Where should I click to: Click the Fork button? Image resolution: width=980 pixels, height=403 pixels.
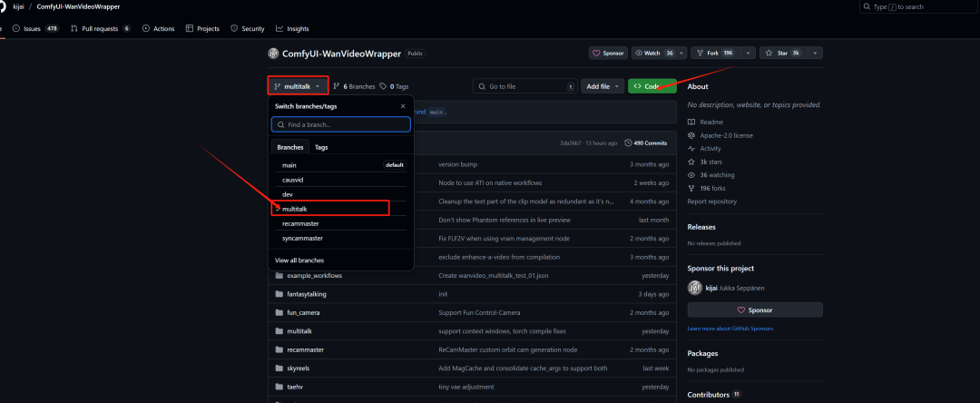(716, 54)
